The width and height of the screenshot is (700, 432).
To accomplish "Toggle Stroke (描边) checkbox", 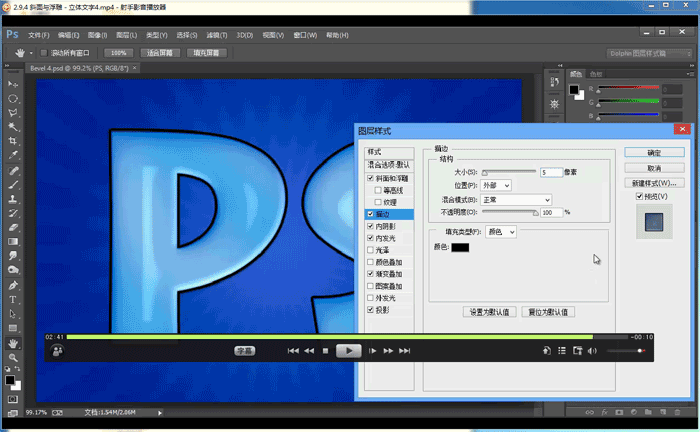I will point(370,214).
